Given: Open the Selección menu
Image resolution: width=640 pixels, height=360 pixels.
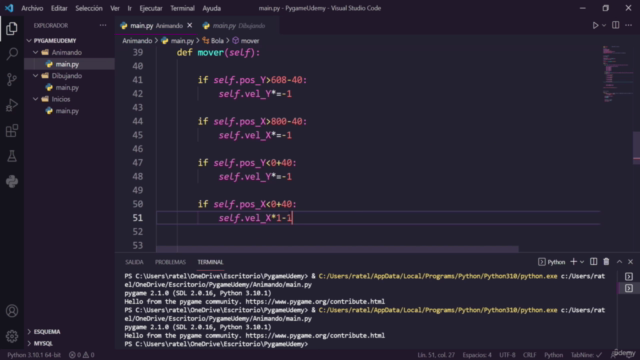Looking at the screenshot, I should tap(89, 8).
